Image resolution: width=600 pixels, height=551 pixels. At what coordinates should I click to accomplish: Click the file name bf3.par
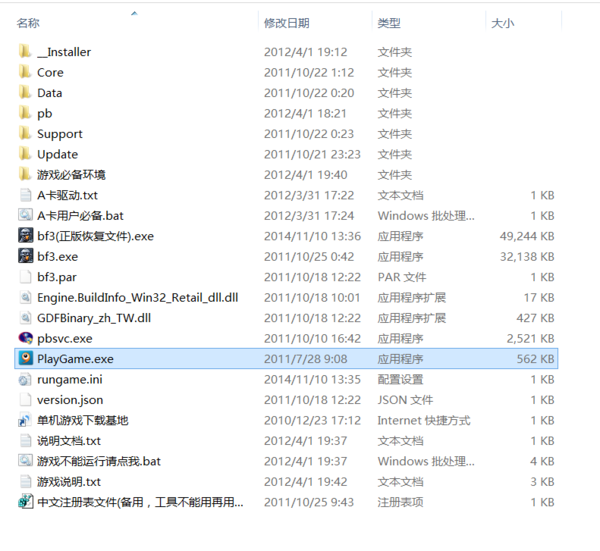[57, 277]
